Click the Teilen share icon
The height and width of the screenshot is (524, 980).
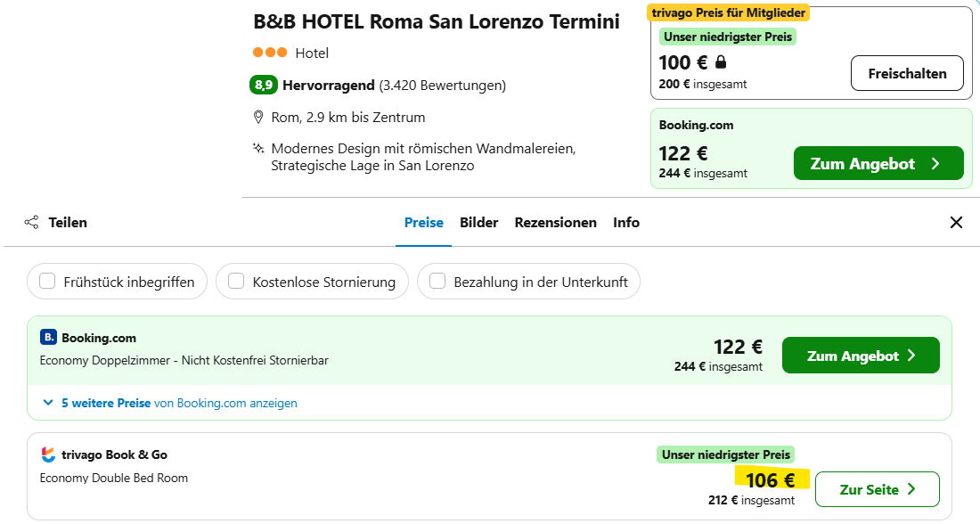[31, 222]
